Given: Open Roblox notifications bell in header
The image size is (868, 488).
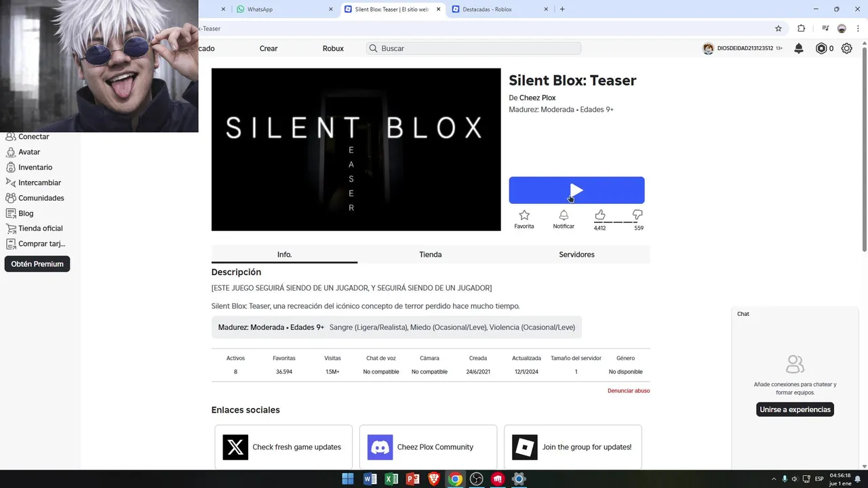Looking at the screenshot, I should pos(799,48).
